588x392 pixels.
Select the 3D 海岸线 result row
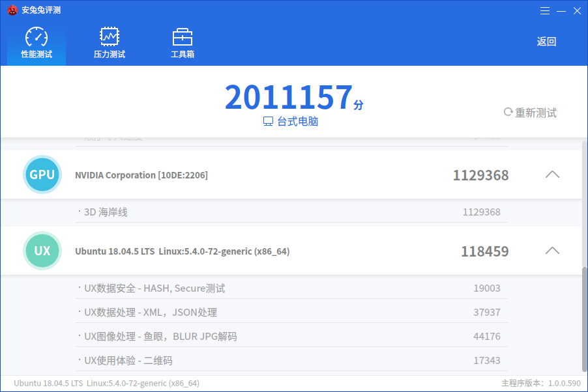tap(292, 212)
